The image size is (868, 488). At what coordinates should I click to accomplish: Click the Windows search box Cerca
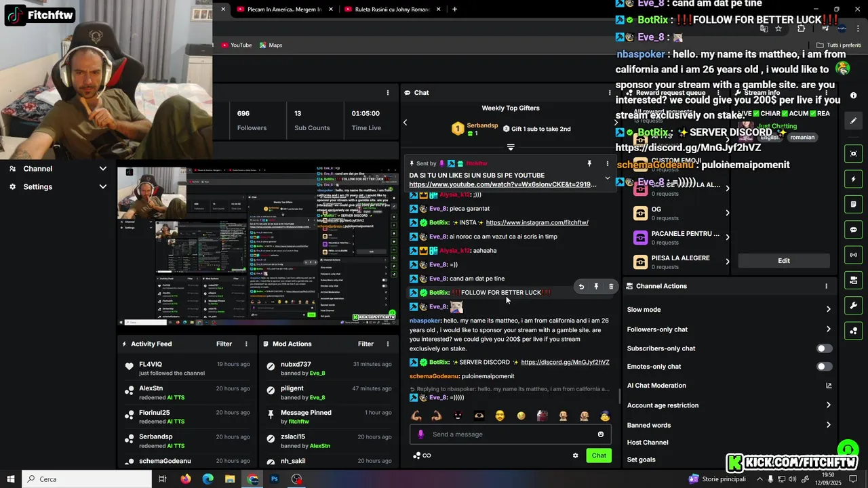(87, 479)
